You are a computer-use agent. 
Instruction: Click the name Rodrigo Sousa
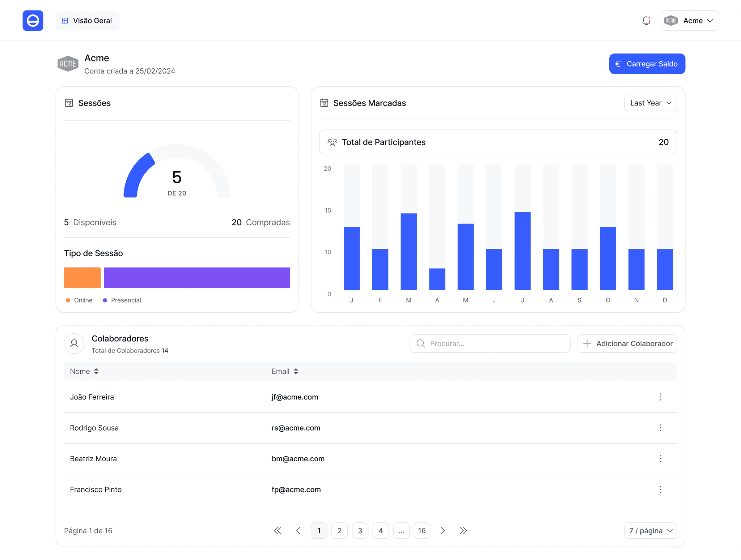(94, 428)
